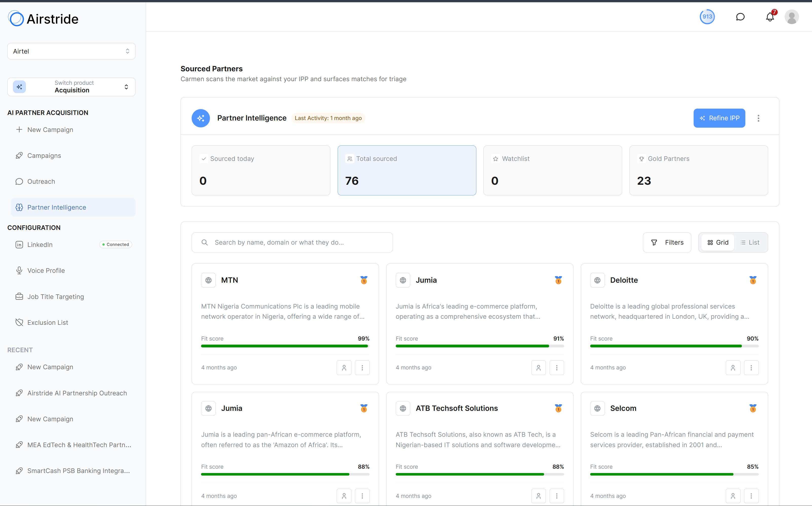This screenshot has width=812, height=506.
Task: Click the Deloitte globe website icon
Action: 597,280
